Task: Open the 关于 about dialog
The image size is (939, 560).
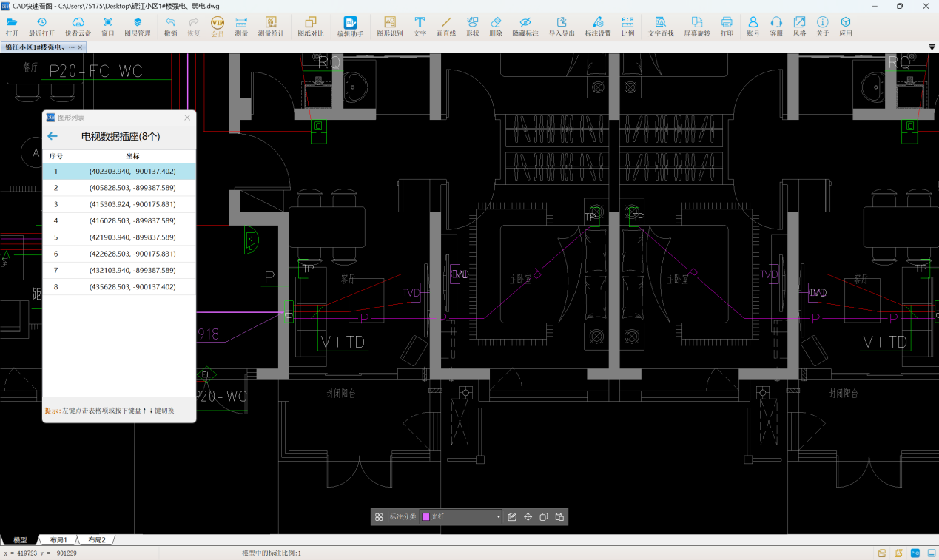Action: pyautogui.click(x=823, y=27)
